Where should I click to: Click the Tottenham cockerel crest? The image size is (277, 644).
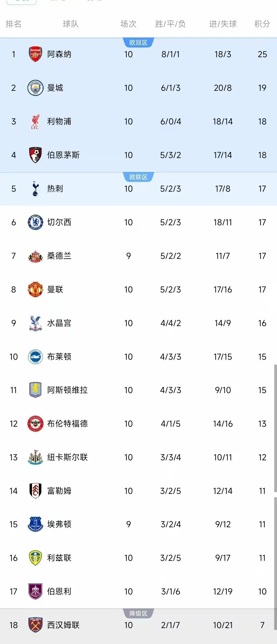pyautogui.click(x=35, y=189)
